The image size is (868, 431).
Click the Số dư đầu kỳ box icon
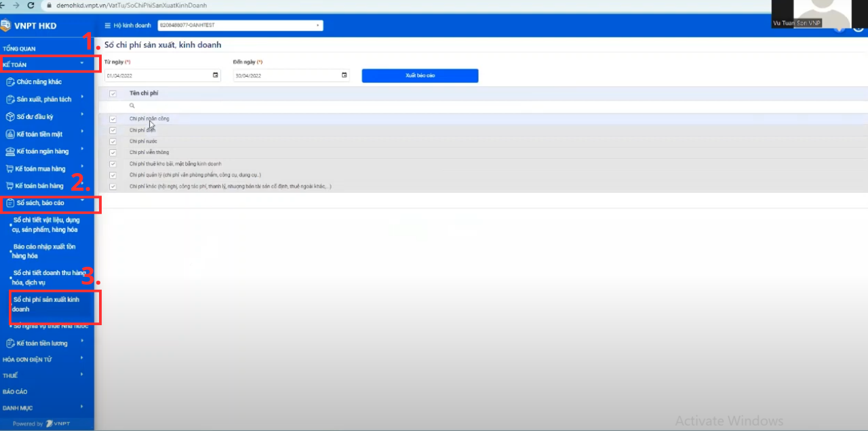(9, 117)
